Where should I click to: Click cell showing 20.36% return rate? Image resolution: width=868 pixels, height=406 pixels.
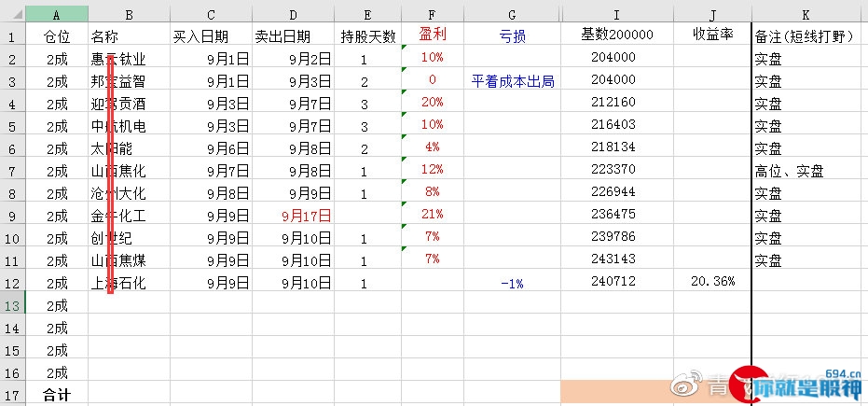point(712,281)
